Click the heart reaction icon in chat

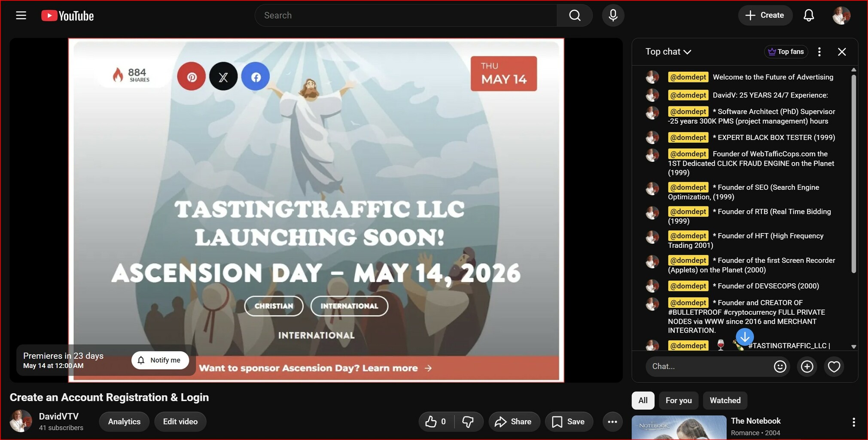pos(834,366)
